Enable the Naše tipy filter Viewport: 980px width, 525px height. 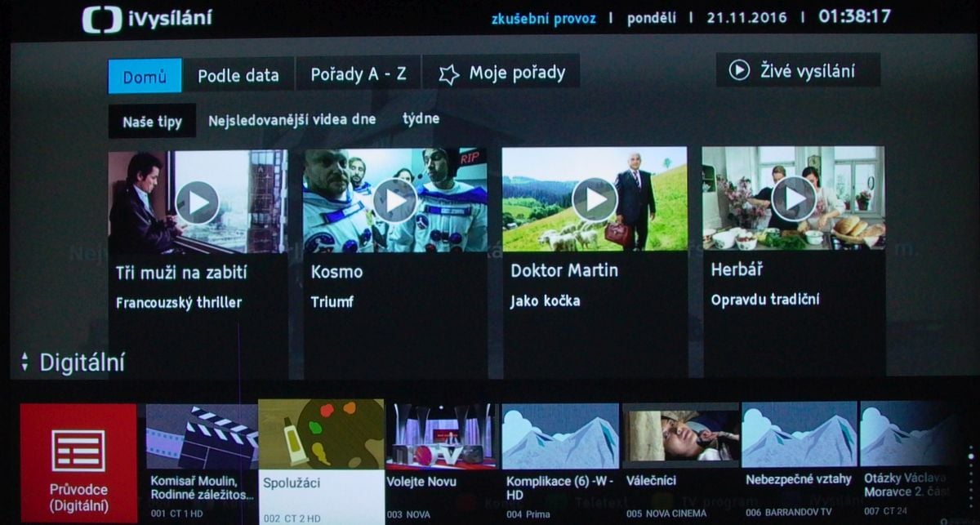[151, 119]
